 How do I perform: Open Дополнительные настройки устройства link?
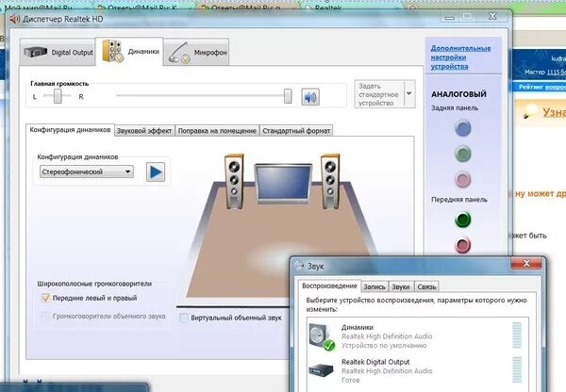pos(460,57)
